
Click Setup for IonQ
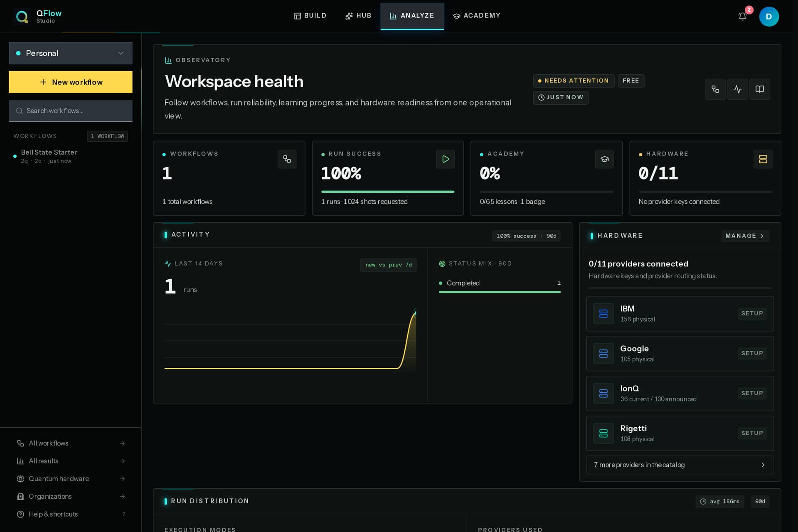click(x=752, y=393)
